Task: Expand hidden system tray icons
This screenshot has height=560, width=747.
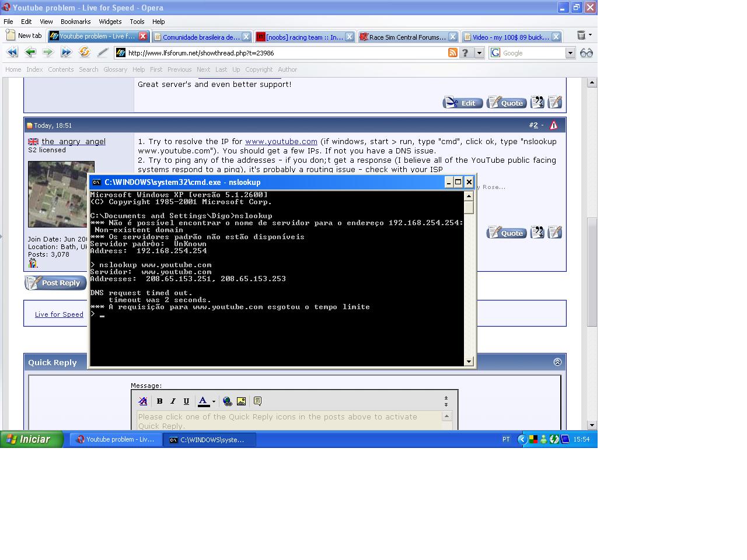Action: [x=522, y=439]
